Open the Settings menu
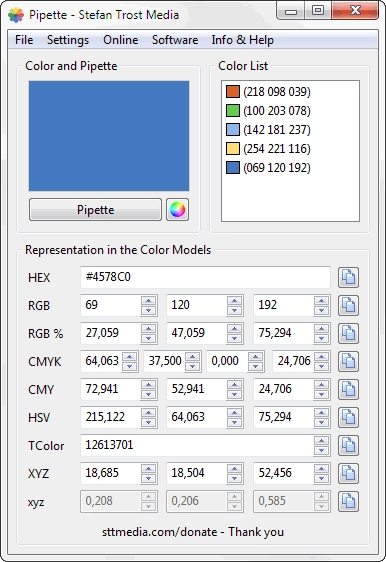Screen dimensions: 386x562 [x=68, y=40]
